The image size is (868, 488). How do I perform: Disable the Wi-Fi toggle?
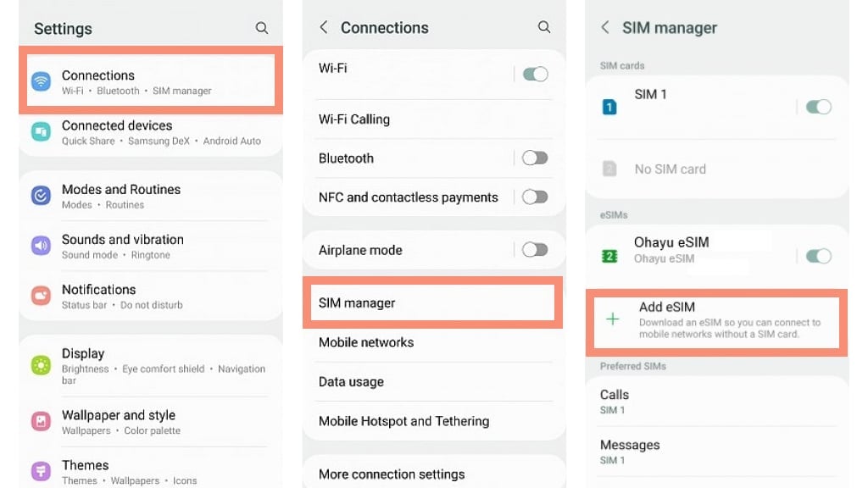tap(534, 75)
